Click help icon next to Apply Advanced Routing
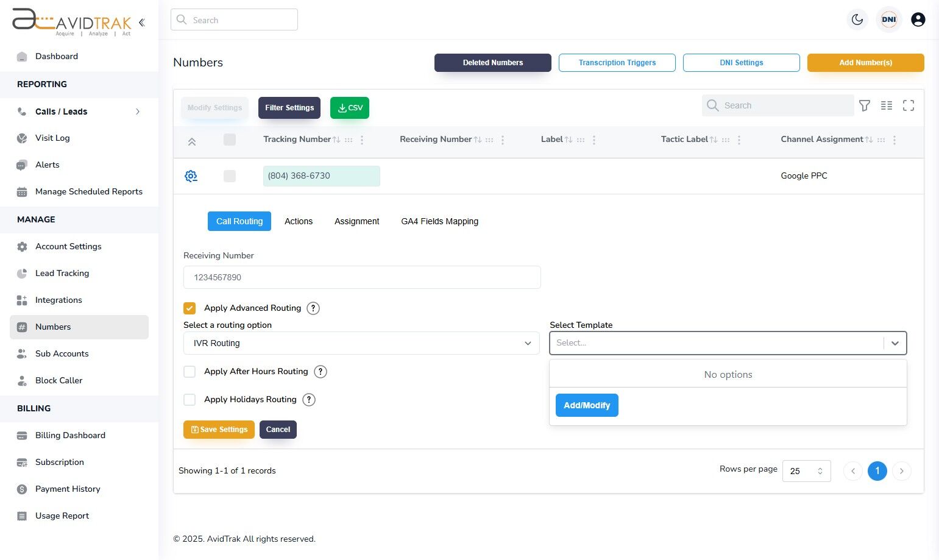939x560 pixels. click(x=313, y=308)
